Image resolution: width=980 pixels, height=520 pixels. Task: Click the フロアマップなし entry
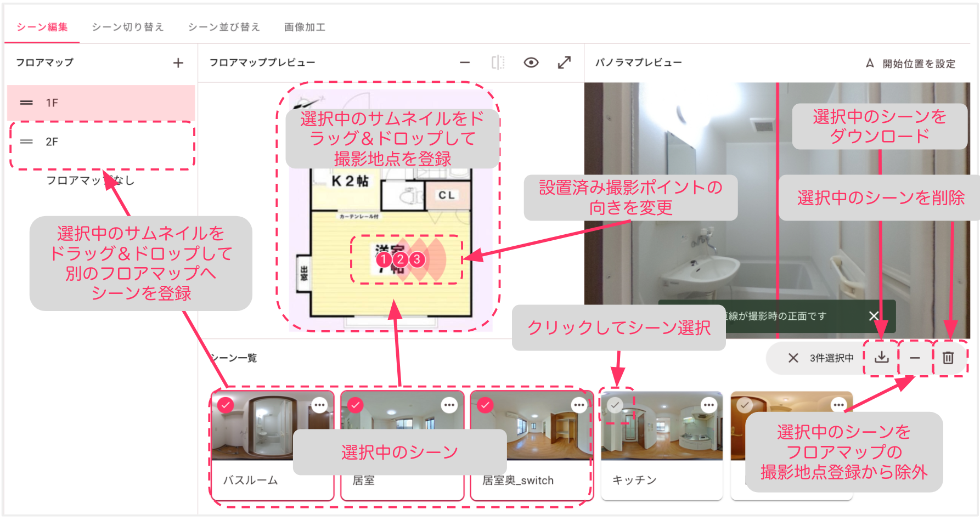[90, 180]
